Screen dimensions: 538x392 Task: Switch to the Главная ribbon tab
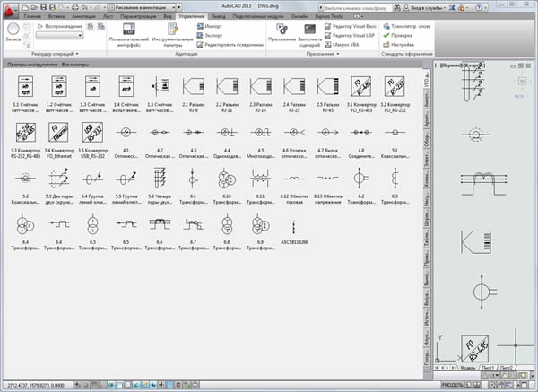32,17
